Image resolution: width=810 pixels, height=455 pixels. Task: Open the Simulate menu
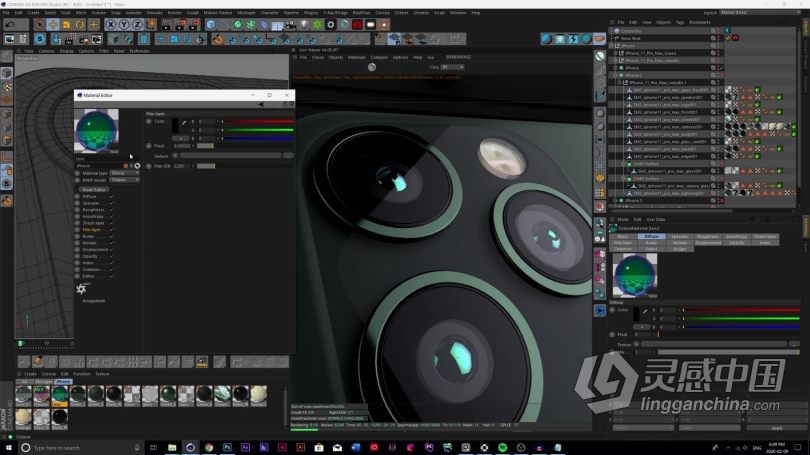coord(154,12)
